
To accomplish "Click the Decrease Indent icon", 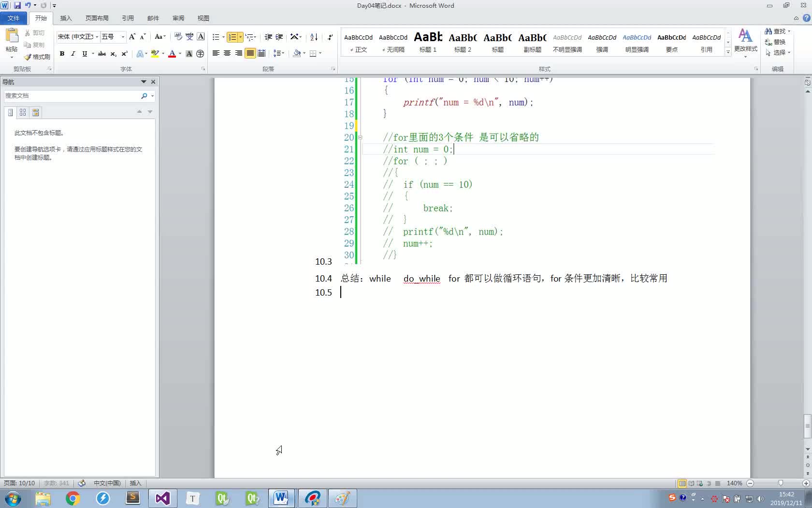I will click(x=268, y=37).
